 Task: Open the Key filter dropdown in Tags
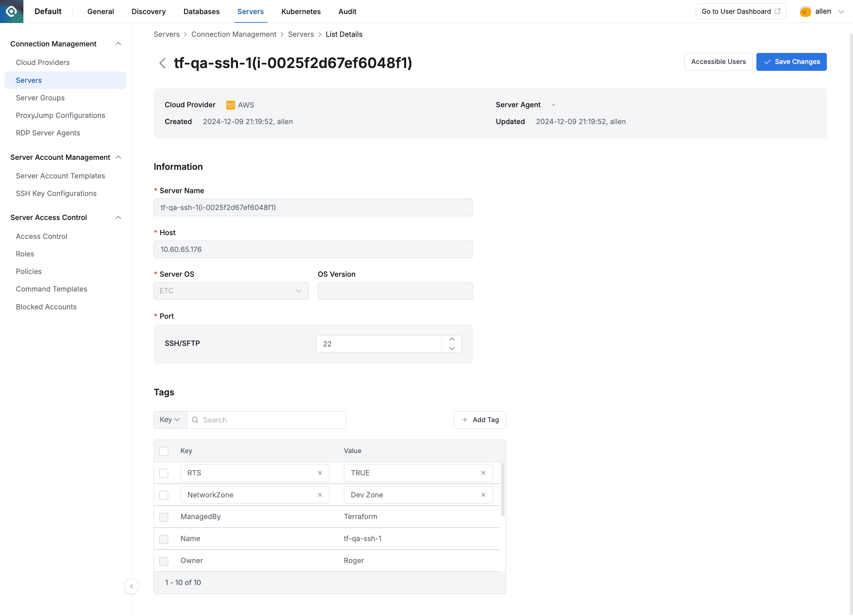coord(170,420)
